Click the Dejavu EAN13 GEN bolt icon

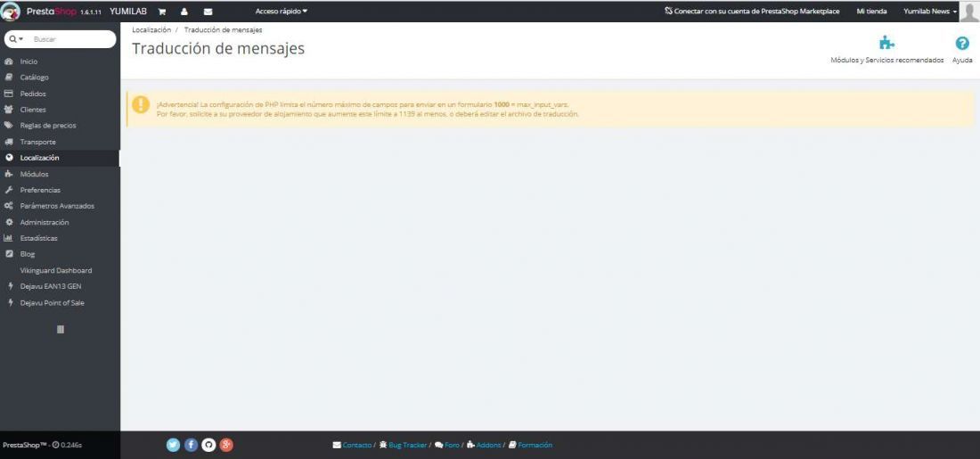10,286
